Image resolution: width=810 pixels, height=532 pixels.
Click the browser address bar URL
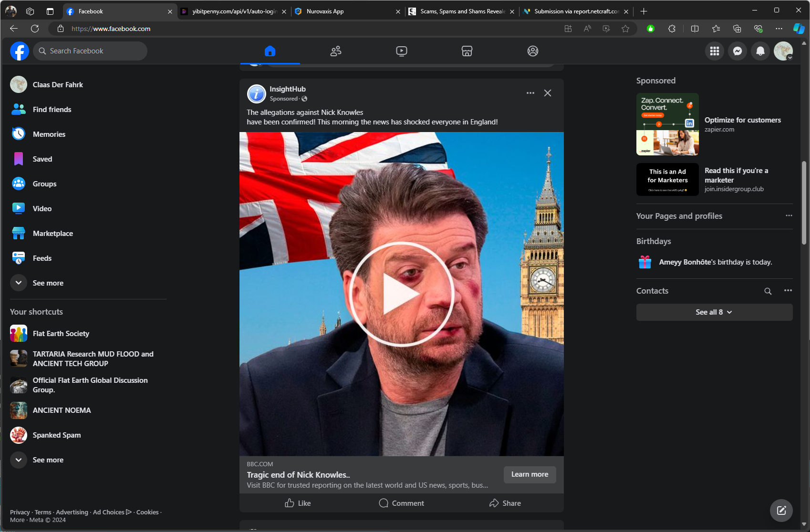(111, 29)
